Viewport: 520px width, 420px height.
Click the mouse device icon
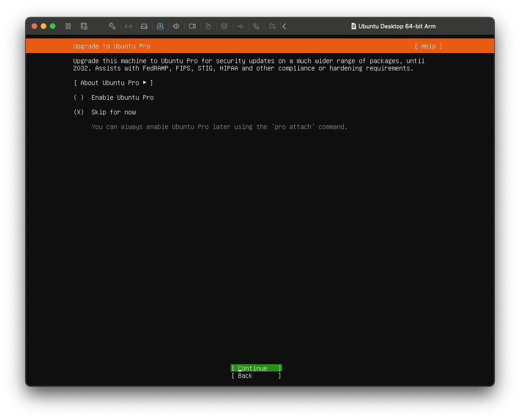pos(208,26)
